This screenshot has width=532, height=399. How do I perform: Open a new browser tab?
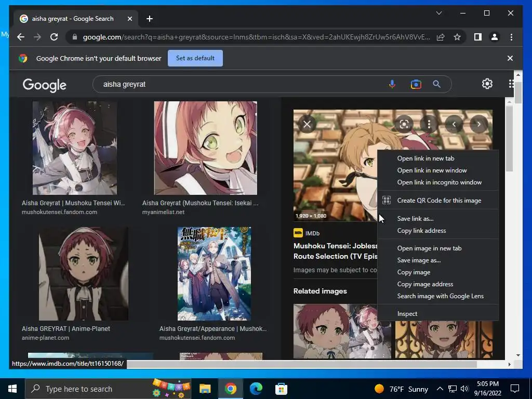149,19
